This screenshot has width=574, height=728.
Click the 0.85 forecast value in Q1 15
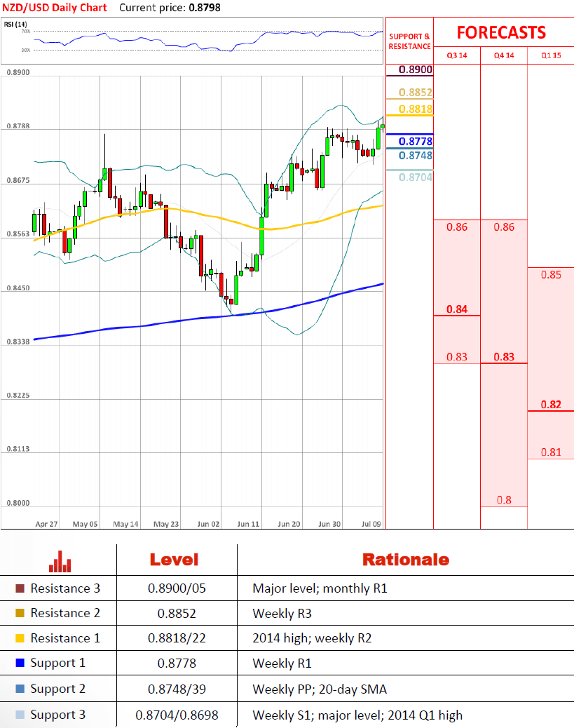click(x=551, y=275)
